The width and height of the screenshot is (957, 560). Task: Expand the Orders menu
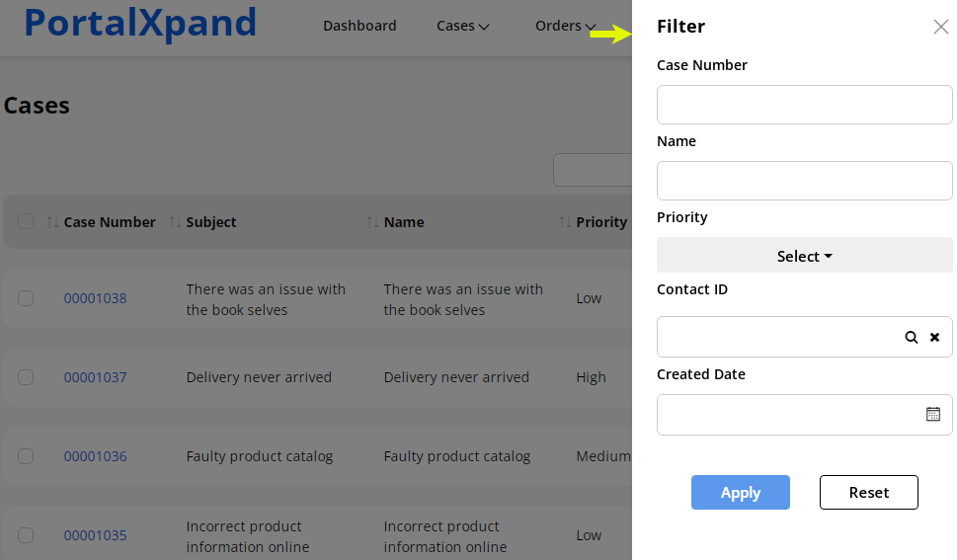pyautogui.click(x=565, y=26)
